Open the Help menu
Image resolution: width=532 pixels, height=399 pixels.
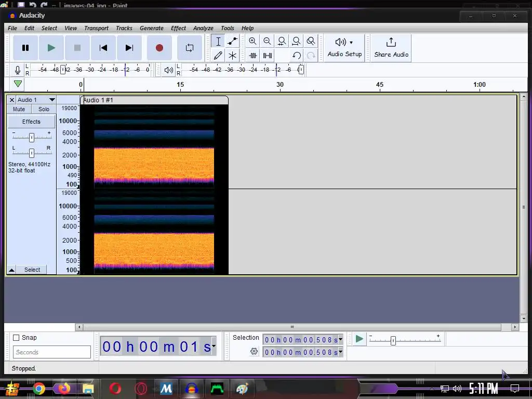tap(248, 28)
